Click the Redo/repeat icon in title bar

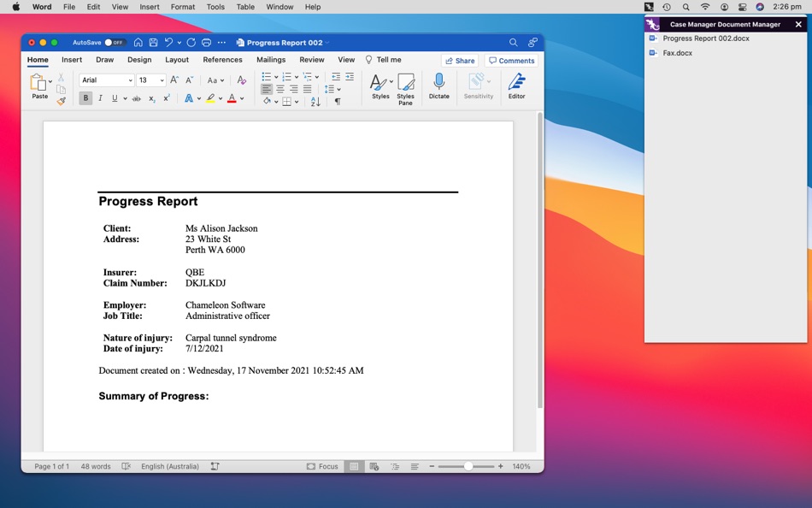pos(191,43)
